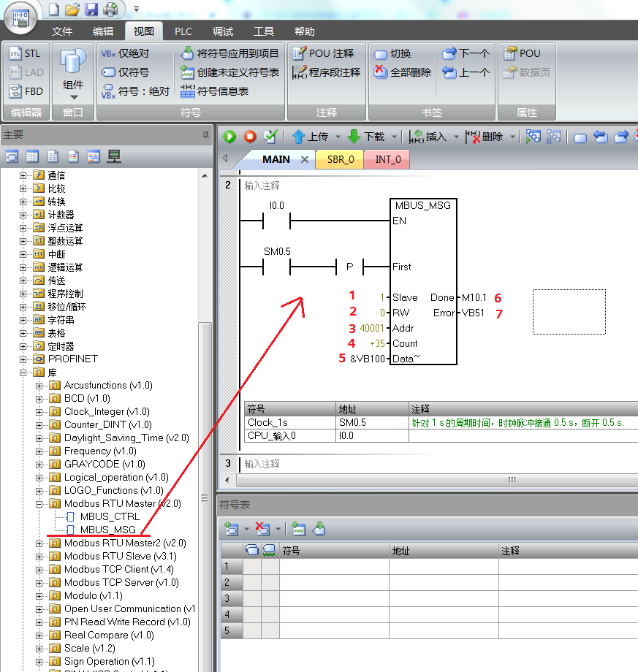Open the PLC ribbon tab
The image size is (638, 672).
pyautogui.click(x=183, y=31)
